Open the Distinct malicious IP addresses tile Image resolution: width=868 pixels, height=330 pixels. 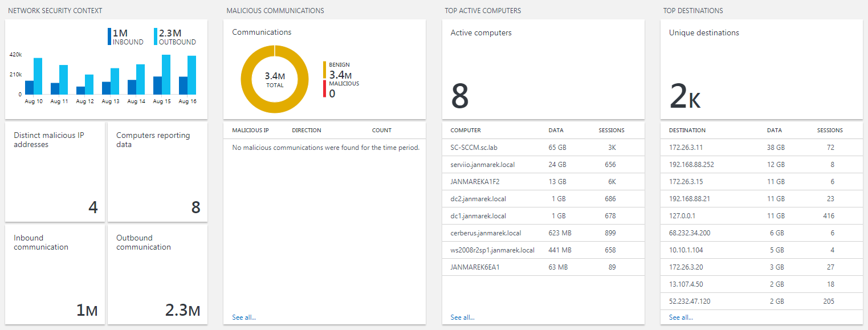55,172
